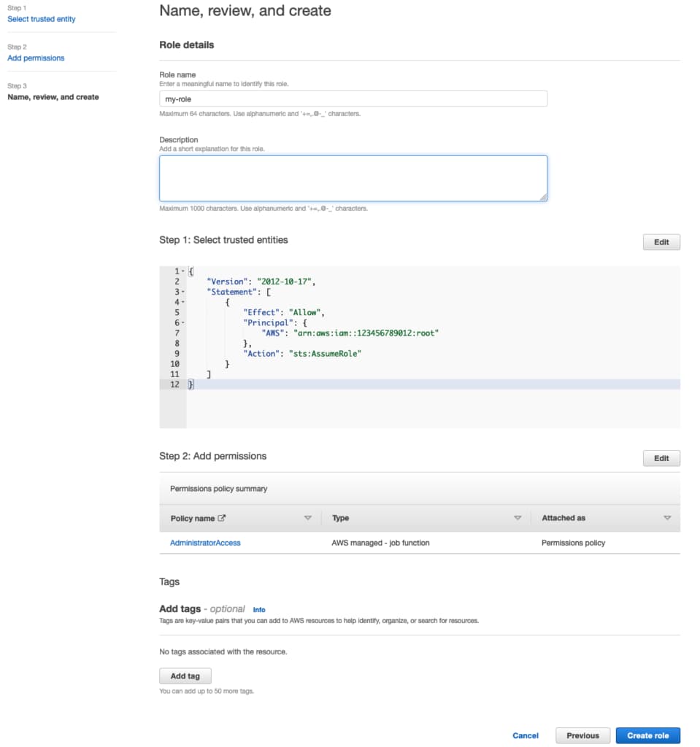Click the Previous button
700x747 pixels.
pyautogui.click(x=582, y=735)
